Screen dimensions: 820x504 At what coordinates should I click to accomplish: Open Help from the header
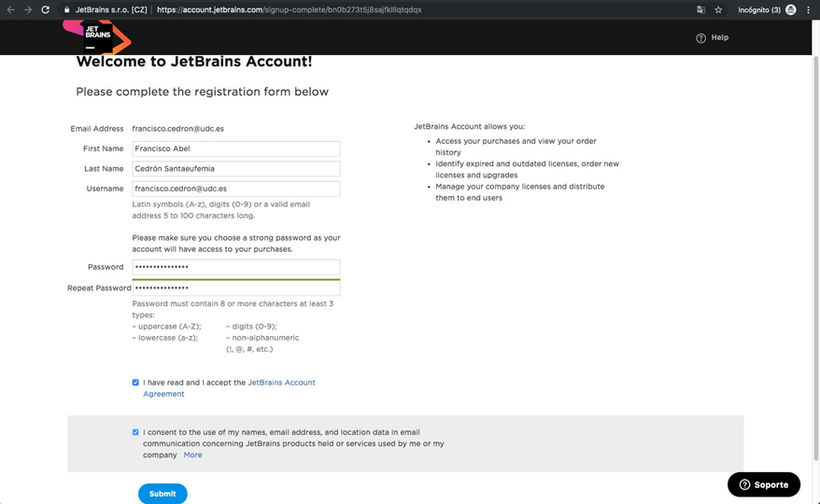click(713, 37)
